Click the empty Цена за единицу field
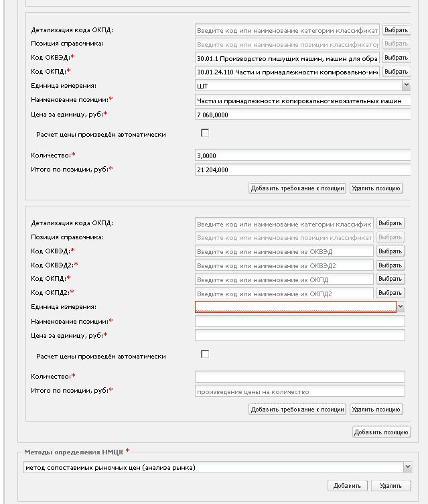This screenshot has width=428, height=504. click(x=300, y=335)
